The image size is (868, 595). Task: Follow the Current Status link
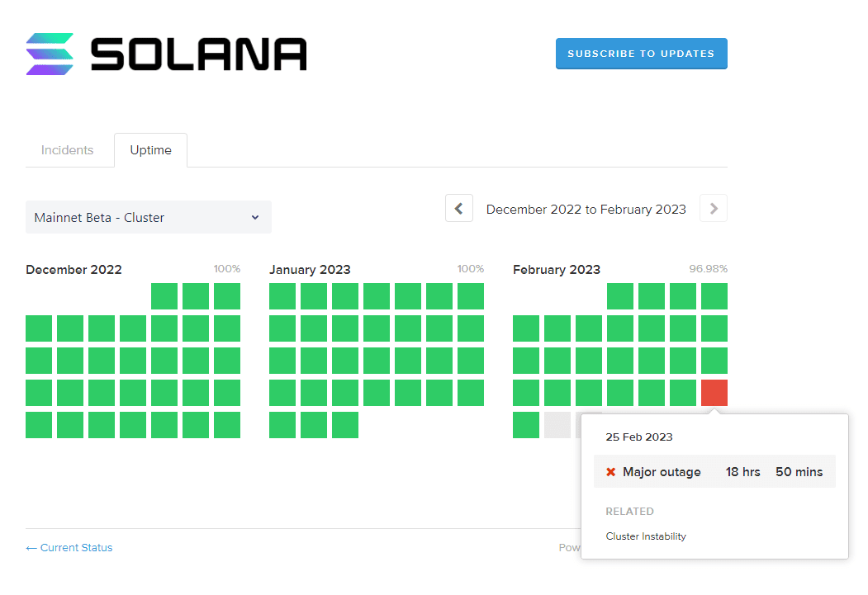[x=69, y=547]
